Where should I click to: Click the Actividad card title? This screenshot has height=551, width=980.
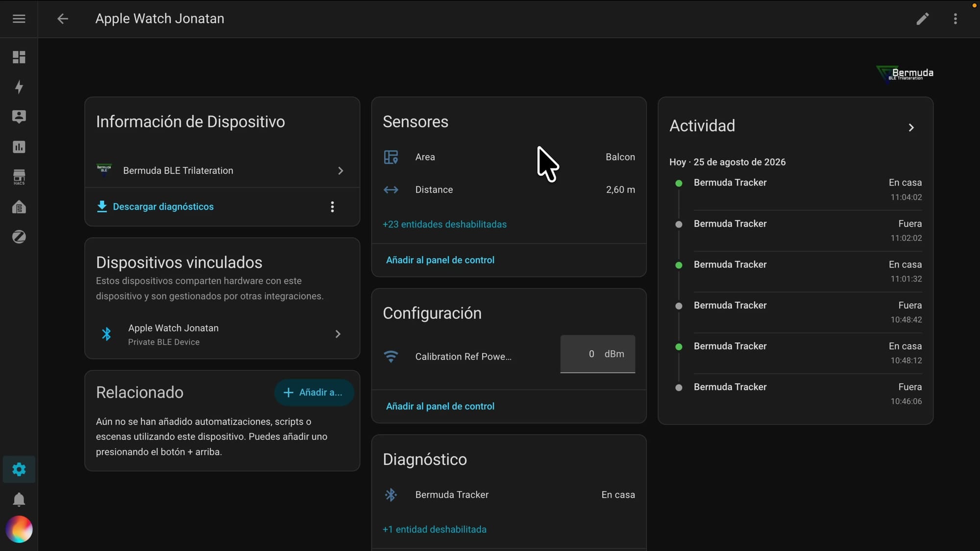point(702,126)
